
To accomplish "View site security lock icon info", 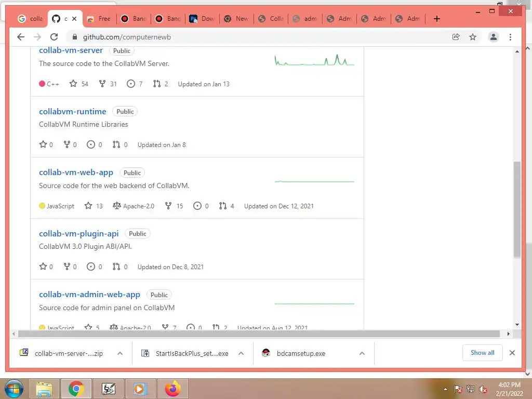I will point(75,37).
